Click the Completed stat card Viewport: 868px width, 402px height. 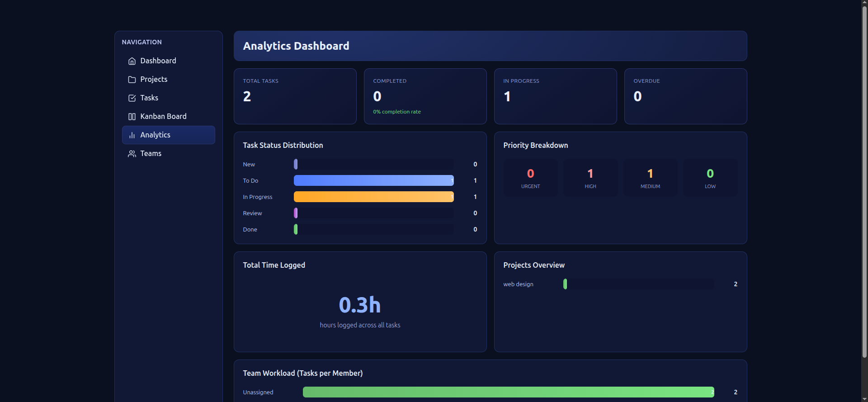[x=425, y=96]
